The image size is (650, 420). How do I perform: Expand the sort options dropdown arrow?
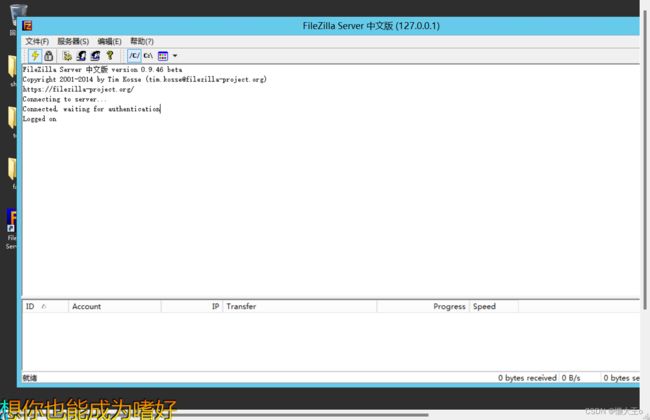pyautogui.click(x=175, y=56)
